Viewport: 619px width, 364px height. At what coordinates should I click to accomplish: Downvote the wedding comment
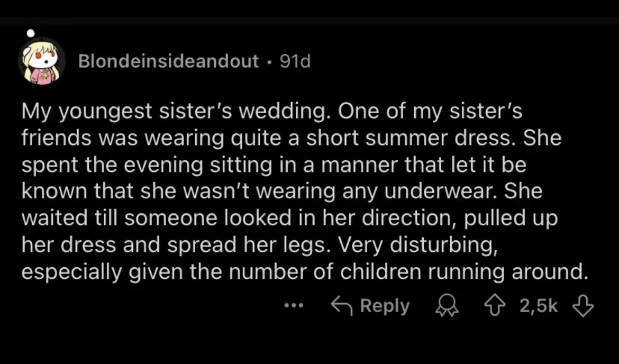pyautogui.click(x=582, y=306)
